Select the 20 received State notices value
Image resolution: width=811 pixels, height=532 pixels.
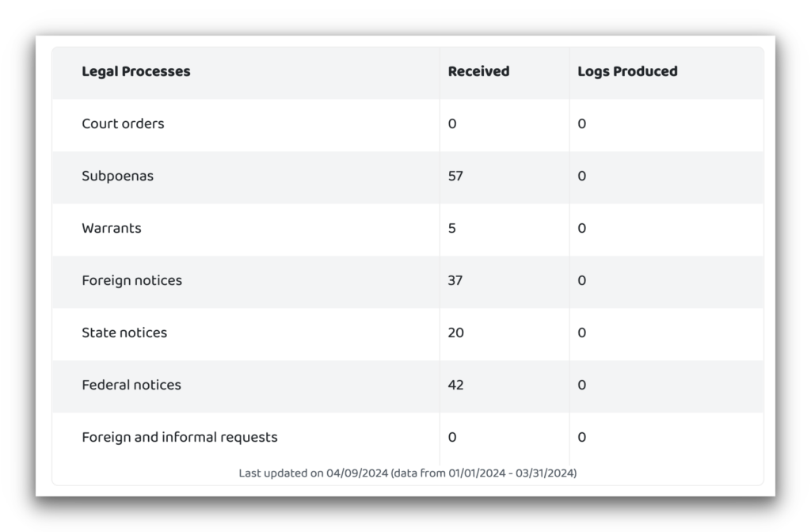(455, 332)
